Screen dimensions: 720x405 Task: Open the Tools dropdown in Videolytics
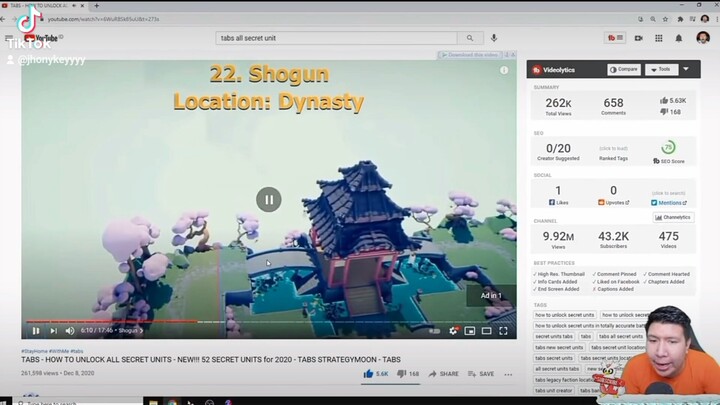(x=660, y=70)
